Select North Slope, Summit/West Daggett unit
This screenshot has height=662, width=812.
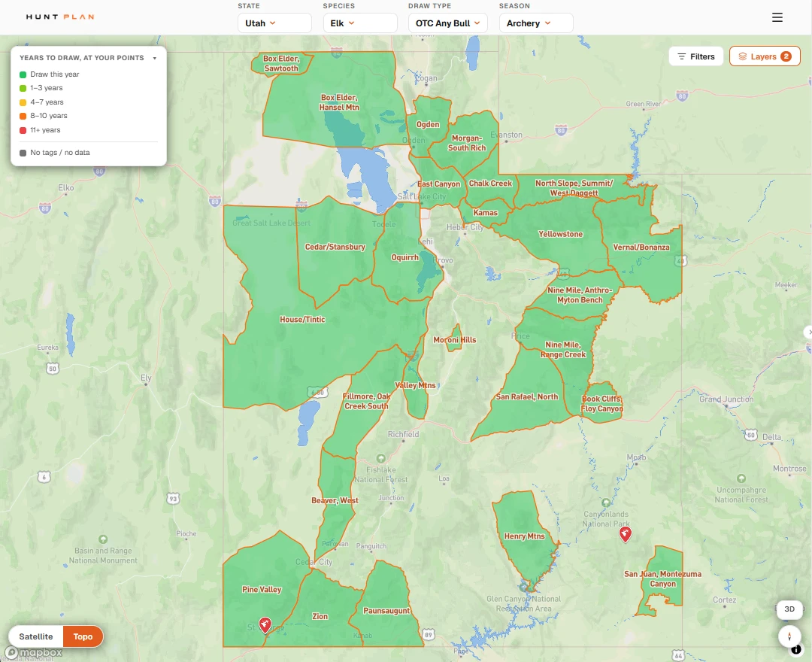[x=574, y=187]
